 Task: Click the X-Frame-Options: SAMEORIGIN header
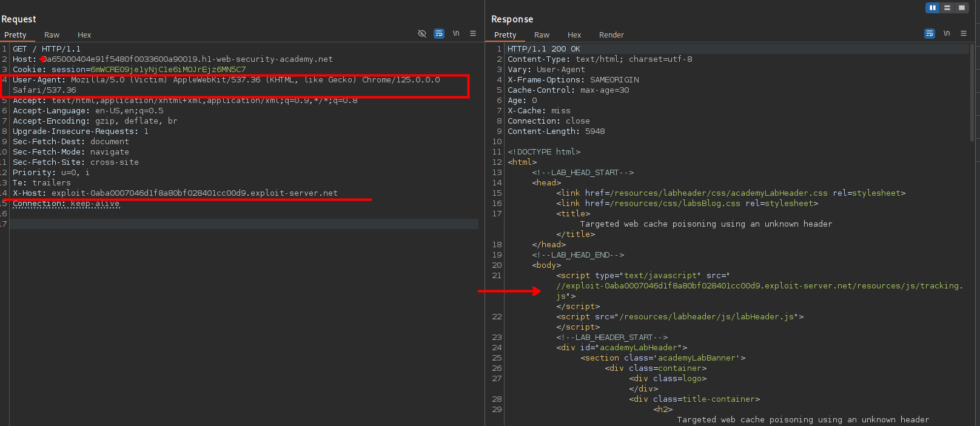coord(573,80)
